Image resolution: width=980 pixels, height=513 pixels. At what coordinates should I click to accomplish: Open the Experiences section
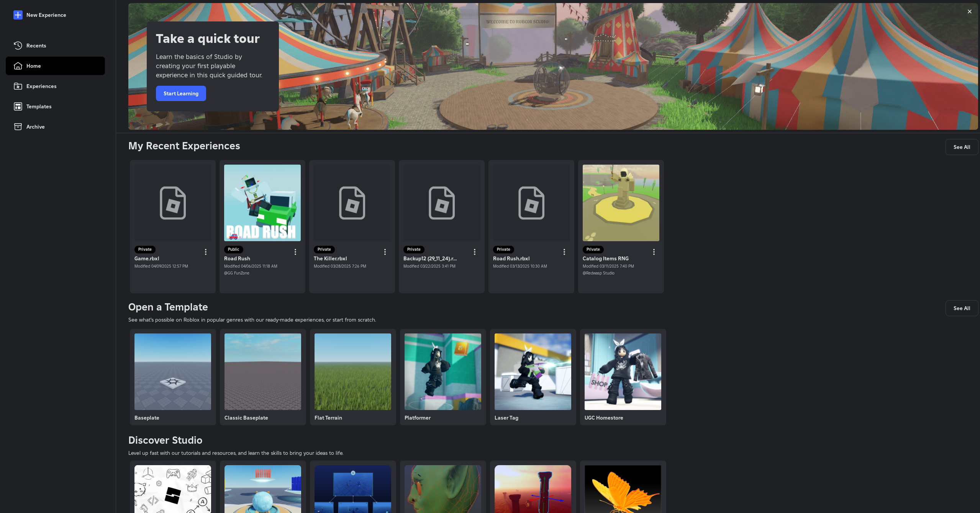click(x=41, y=86)
